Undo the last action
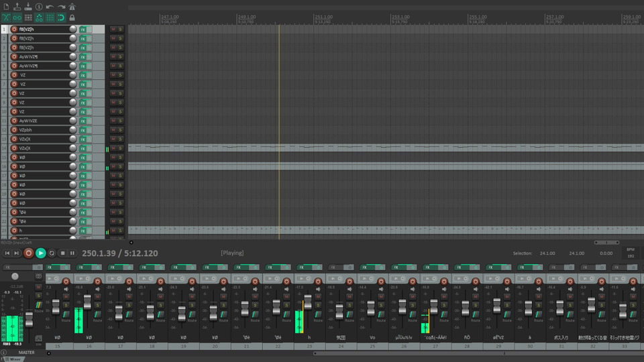This screenshot has width=644, height=362. 50,7
